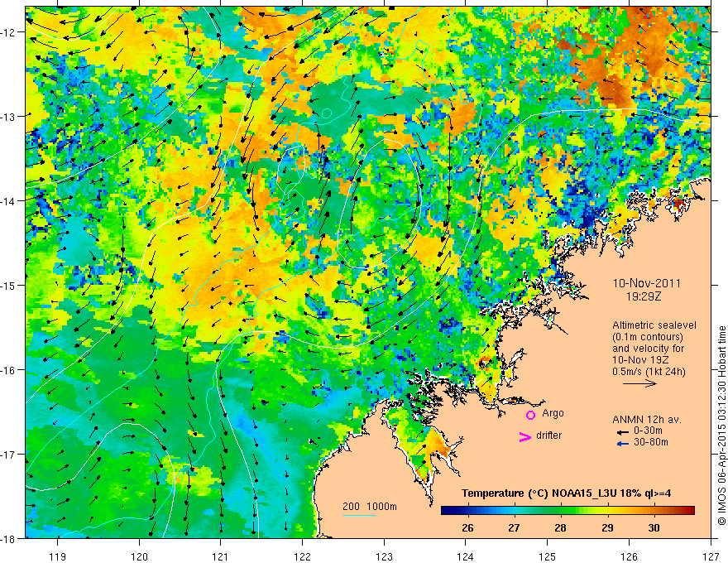Click the drifter legend label
Image resolution: width=728 pixels, height=563 pixels.
[x=548, y=435]
